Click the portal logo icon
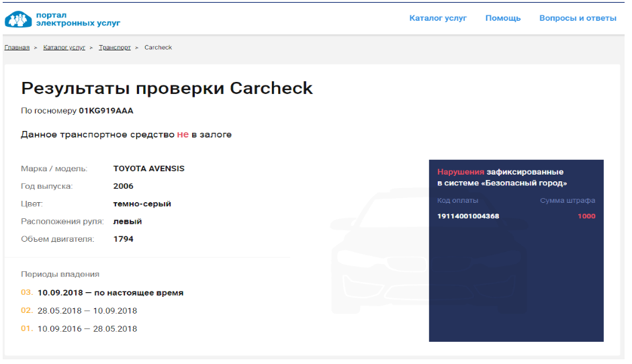Image resolution: width=632 pixels, height=364 pixels. click(x=17, y=19)
